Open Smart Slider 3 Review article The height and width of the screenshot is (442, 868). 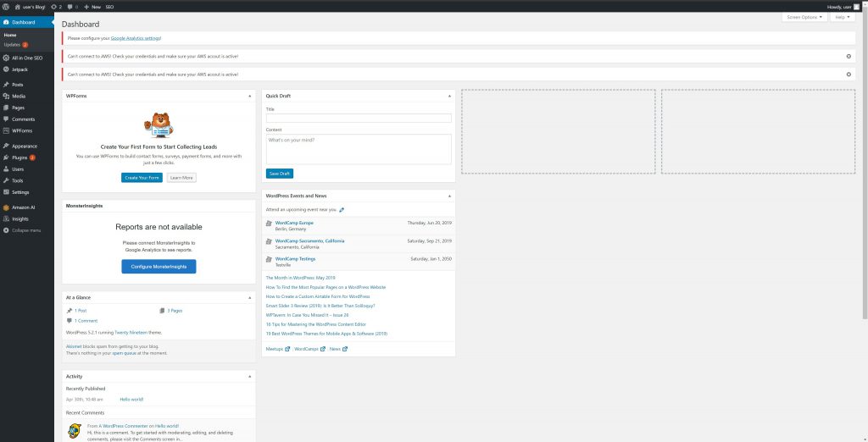[320, 306]
